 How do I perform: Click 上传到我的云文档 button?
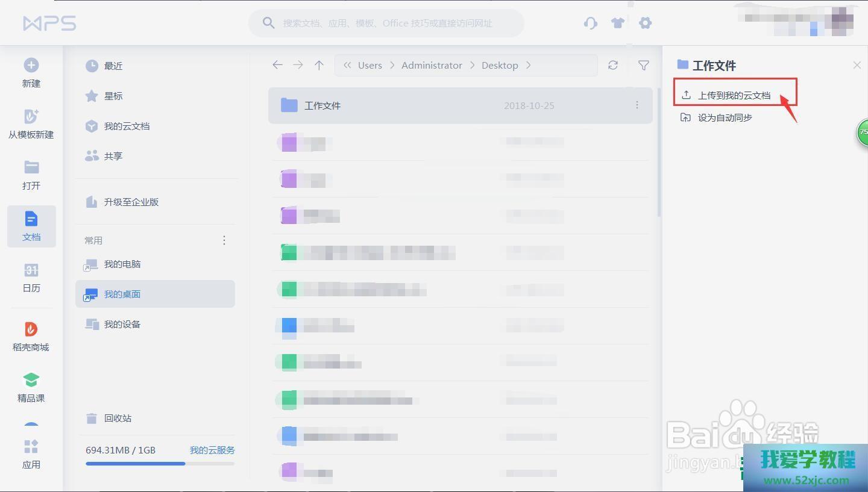[734, 95]
